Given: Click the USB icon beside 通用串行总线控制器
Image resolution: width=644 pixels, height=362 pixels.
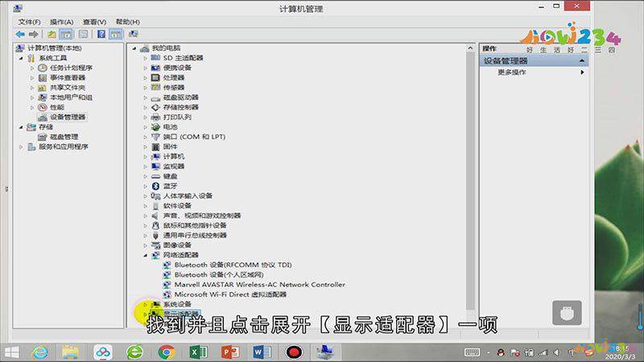Looking at the screenshot, I should tap(155, 235).
